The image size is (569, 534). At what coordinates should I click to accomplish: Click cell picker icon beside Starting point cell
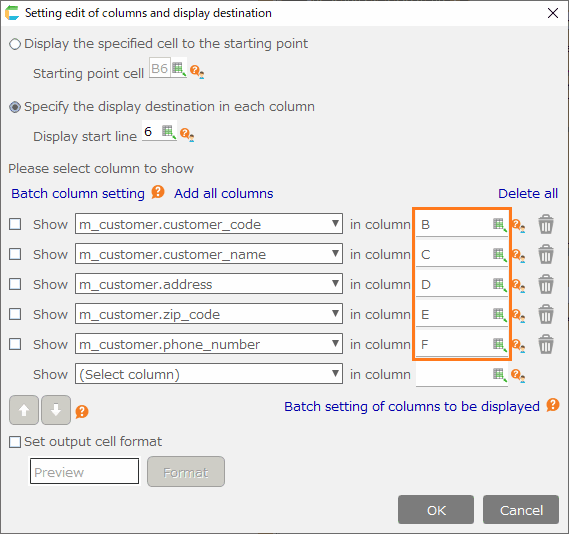click(x=179, y=68)
